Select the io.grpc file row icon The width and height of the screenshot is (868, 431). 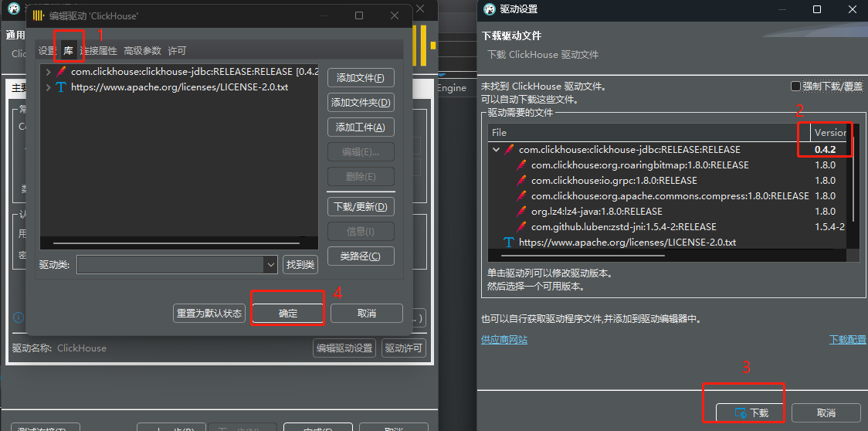(x=521, y=181)
